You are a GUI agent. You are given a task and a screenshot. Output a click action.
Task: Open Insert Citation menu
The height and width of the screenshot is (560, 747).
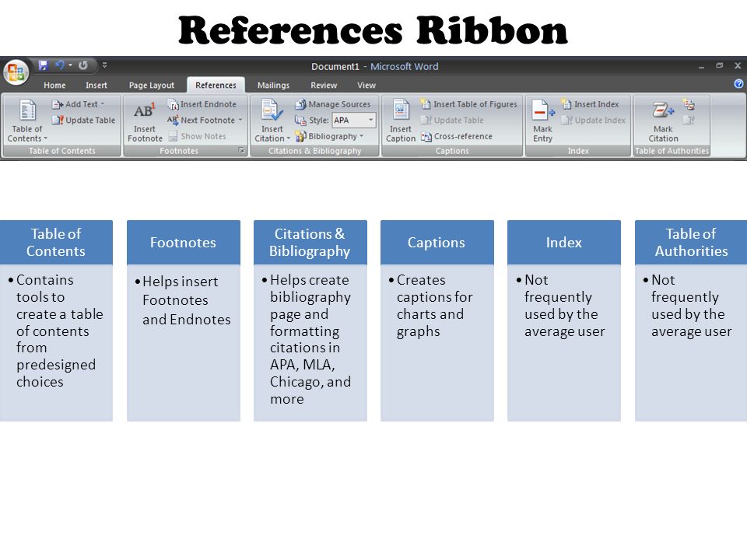(272, 121)
